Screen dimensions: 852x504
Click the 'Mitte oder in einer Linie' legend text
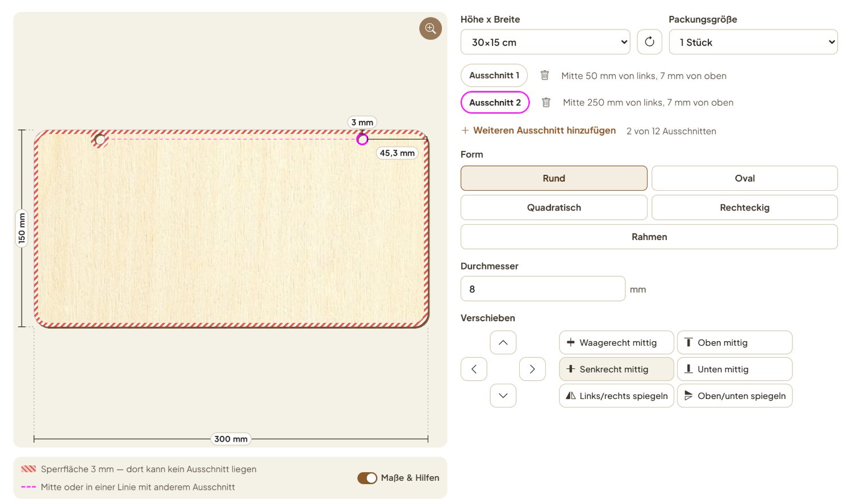pos(137,487)
